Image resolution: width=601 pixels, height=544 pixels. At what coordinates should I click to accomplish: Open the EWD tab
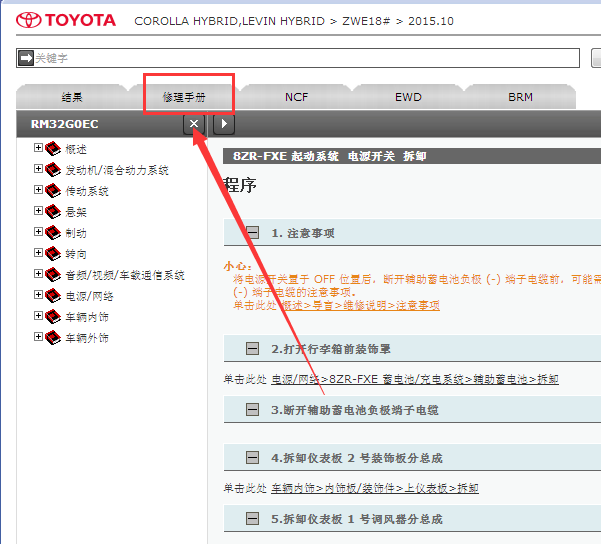(x=408, y=97)
